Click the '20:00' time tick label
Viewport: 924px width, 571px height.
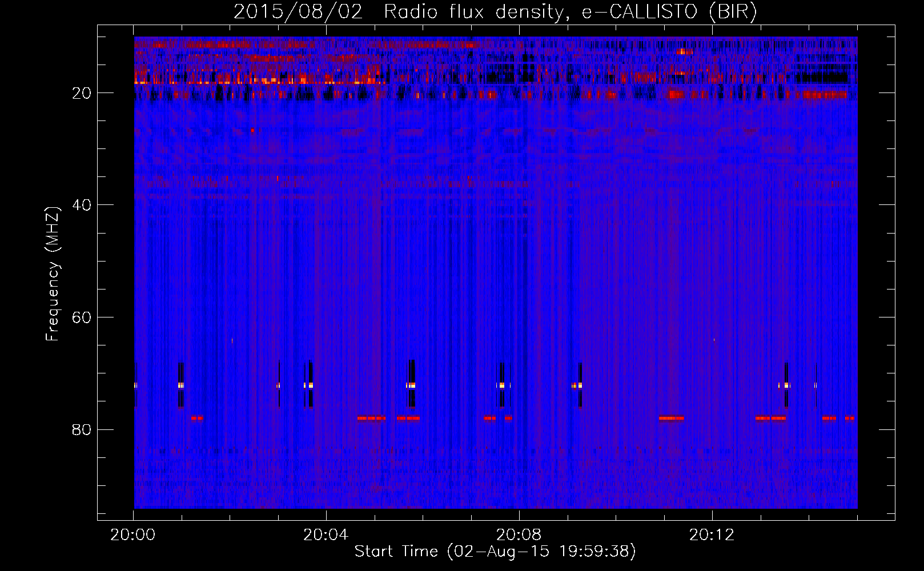click(133, 535)
